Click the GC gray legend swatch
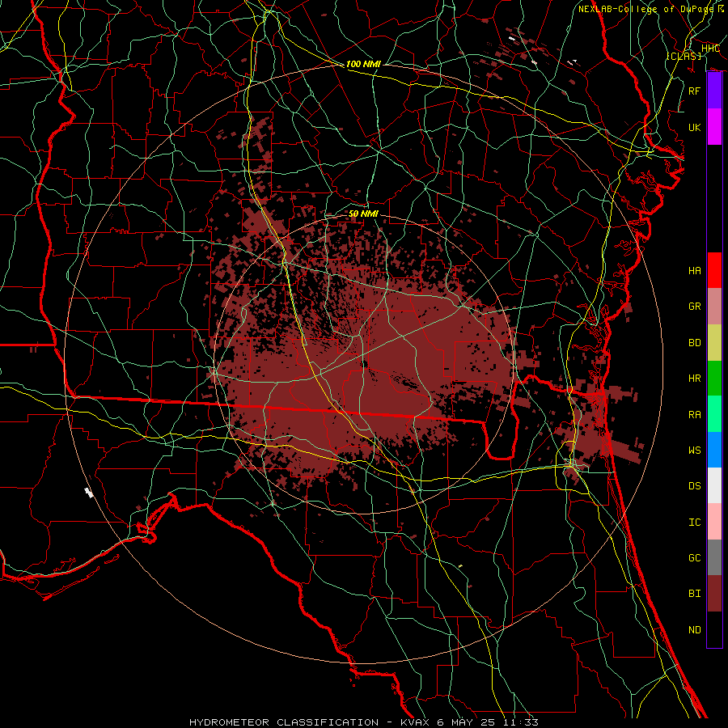Image resolution: width=728 pixels, height=728 pixels. (x=714, y=557)
